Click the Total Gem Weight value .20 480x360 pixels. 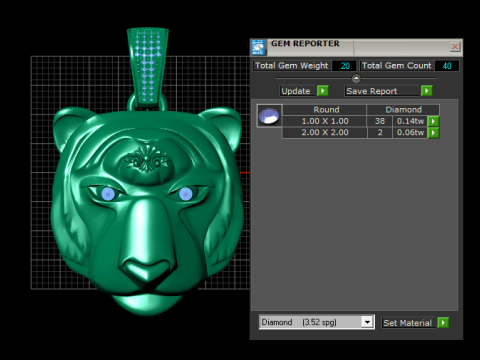[x=344, y=66]
